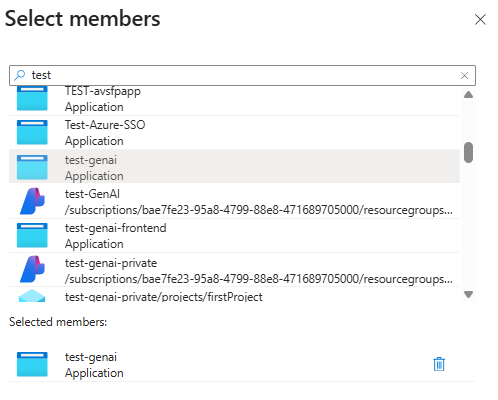Click the search magnifier icon
Screen dimensions: 498x400
click(20, 75)
